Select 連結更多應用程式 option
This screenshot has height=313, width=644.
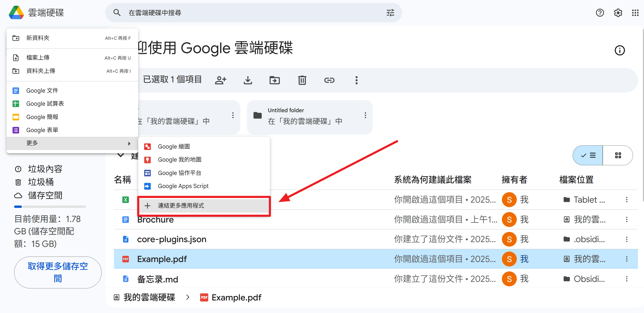204,206
